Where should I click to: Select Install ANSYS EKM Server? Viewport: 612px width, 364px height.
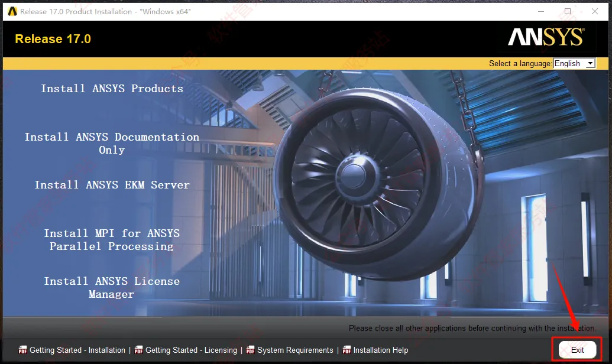click(x=112, y=184)
